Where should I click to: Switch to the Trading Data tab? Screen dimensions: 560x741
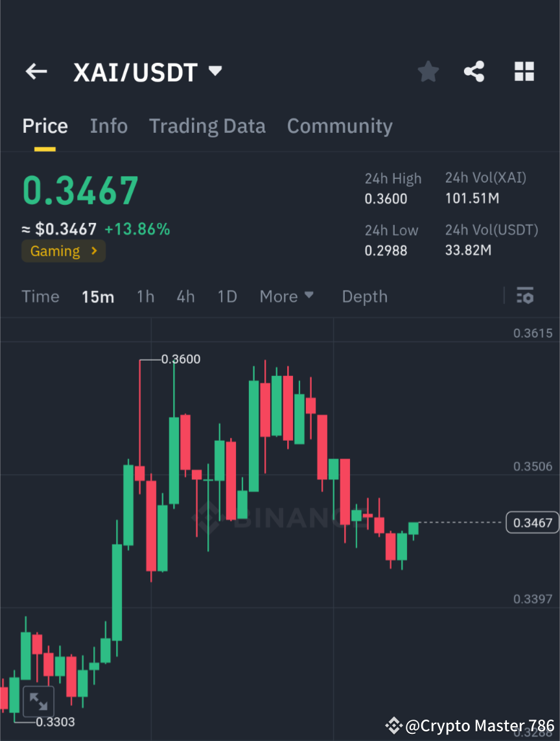207,126
